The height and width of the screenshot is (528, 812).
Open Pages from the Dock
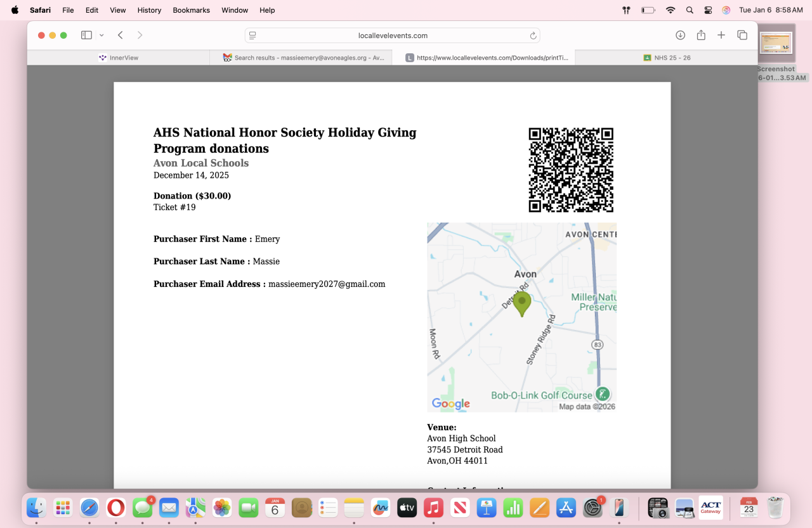(x=539, y=508)
